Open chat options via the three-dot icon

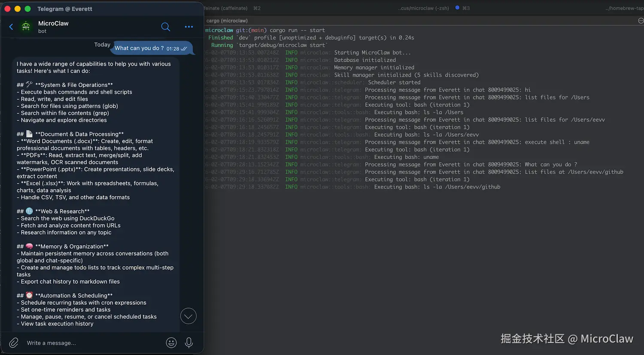[188, 27]
